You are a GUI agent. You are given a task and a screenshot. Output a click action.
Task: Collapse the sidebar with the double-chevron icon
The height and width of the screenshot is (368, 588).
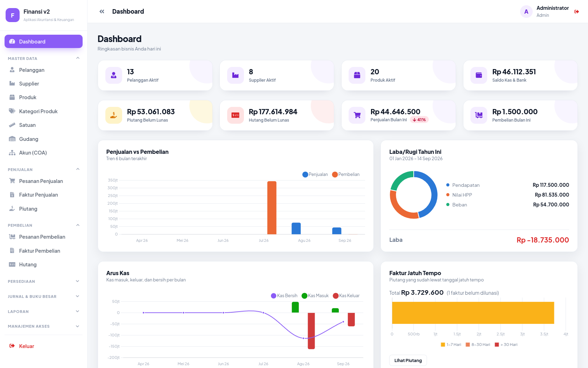tap(102, 12)
